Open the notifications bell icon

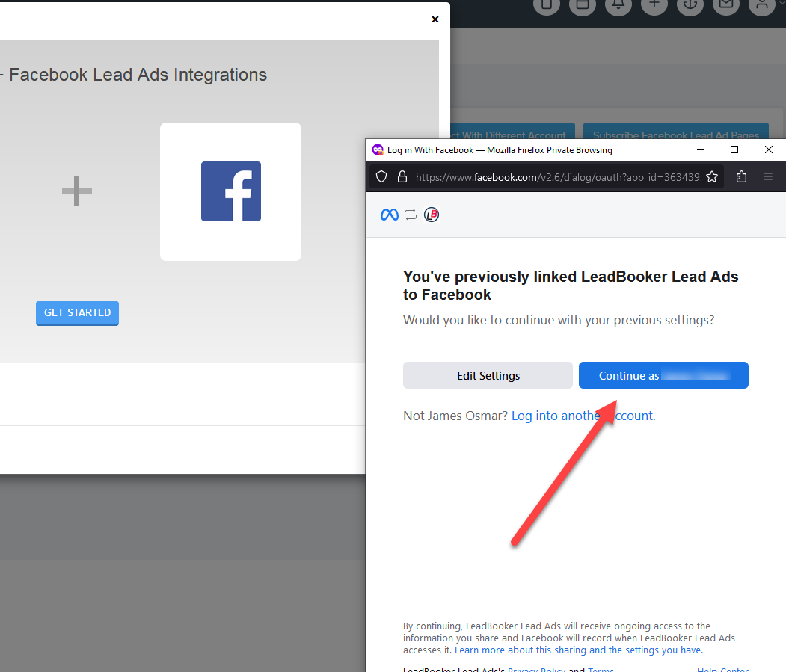point(618,5)
